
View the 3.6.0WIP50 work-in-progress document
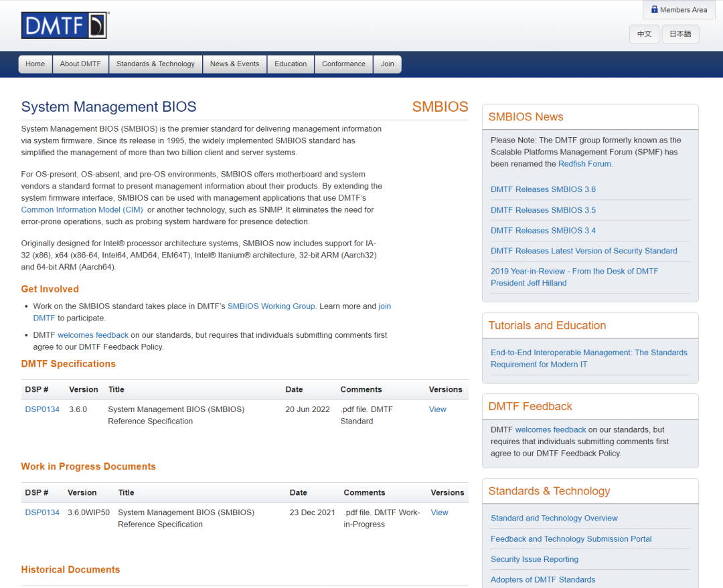point(439,512)
